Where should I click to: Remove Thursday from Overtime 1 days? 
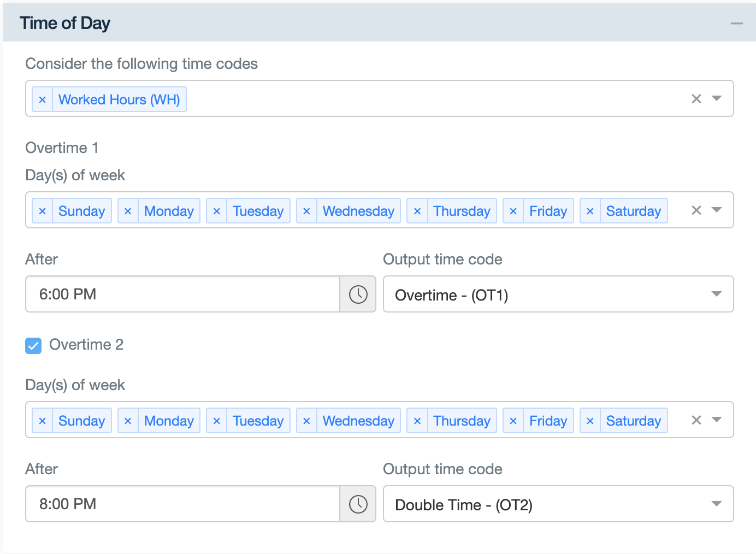tap(417, 210)
